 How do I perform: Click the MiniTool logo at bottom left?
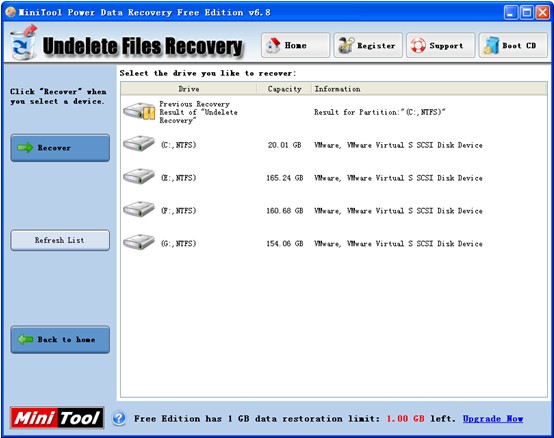tap(57, 418)
